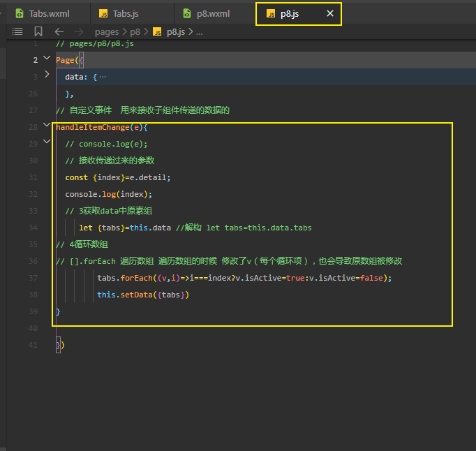Click 'let {tabs}=this.data' statement
This screenshot has width=476, height=451.
(125, 228)
